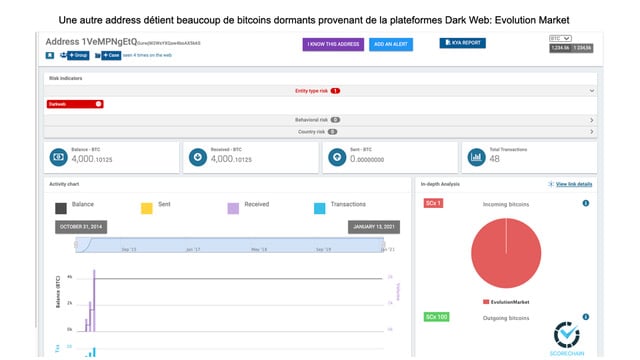
Task: Click the Balance BTC wallet icon
Action: click(x=58, y=157)
